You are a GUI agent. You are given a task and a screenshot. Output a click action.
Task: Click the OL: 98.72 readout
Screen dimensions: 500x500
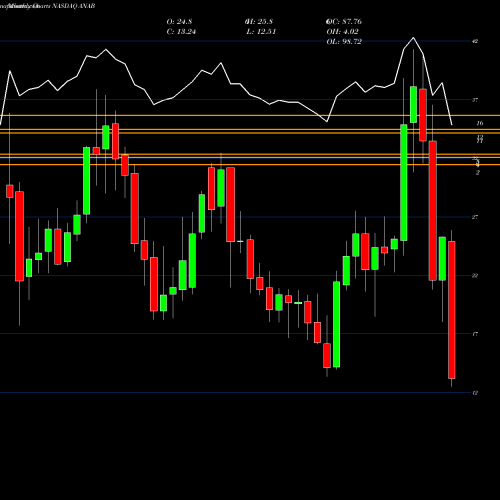click(344, 42)
